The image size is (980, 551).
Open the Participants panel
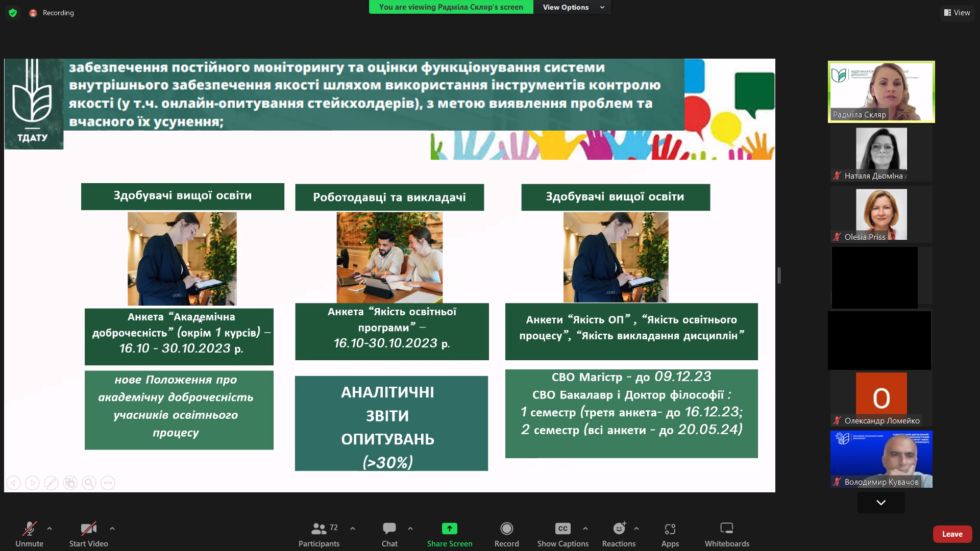[319, 534]
